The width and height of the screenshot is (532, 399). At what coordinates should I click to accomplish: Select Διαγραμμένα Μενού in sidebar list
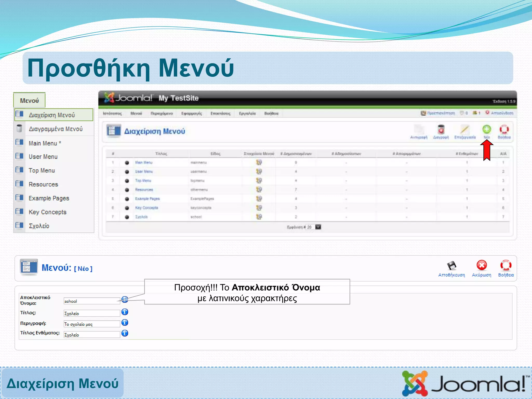point(56,129)
